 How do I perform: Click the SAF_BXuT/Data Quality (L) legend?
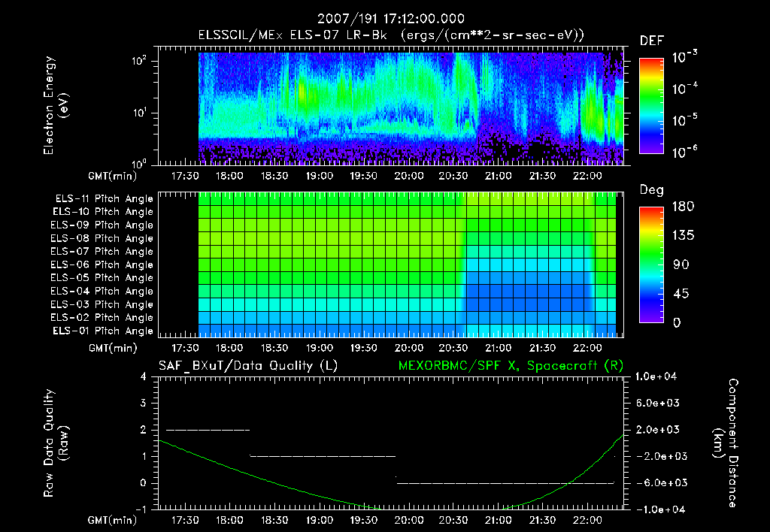click(248, 366)
